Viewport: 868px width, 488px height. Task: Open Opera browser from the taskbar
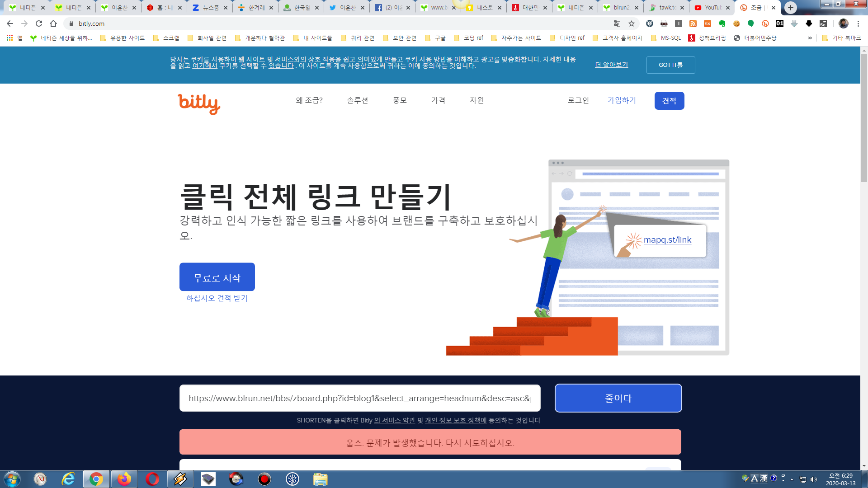point(152,479)
